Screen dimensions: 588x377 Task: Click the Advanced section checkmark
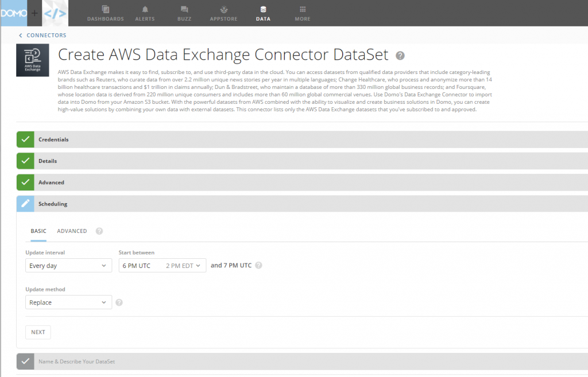point(25,182)
